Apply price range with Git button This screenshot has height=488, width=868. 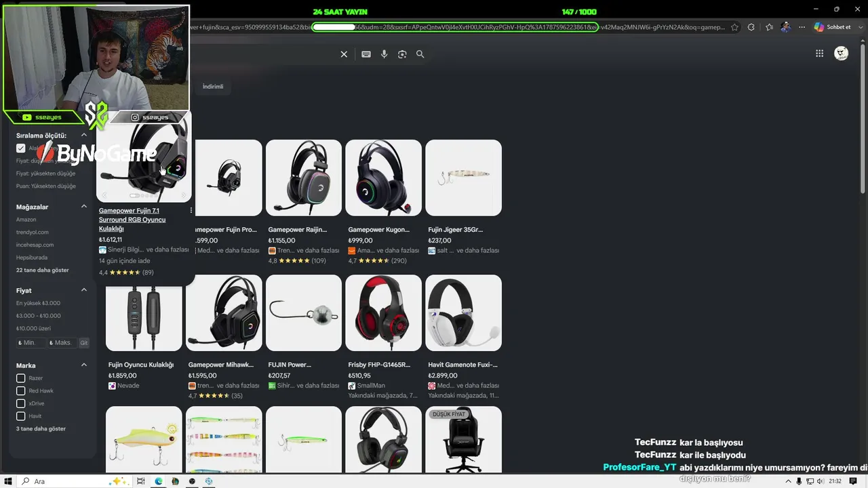tap(84, 343)
